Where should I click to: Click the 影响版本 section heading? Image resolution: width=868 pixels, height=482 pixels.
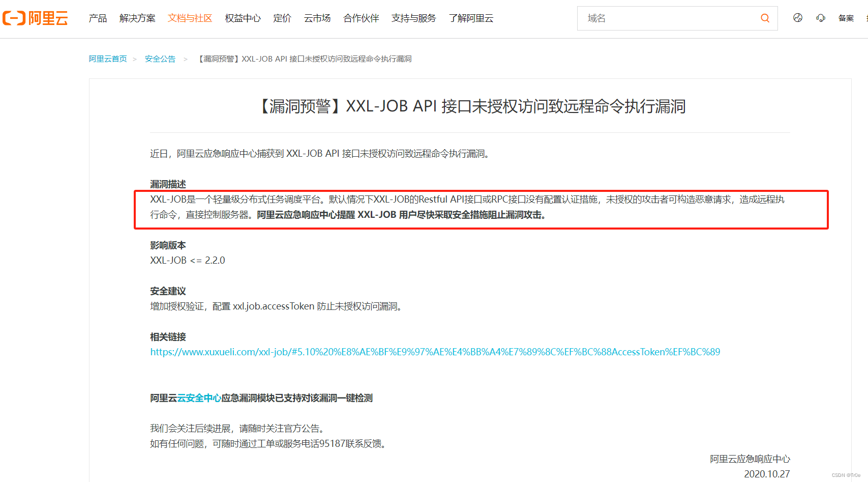[x=168, y=245]
